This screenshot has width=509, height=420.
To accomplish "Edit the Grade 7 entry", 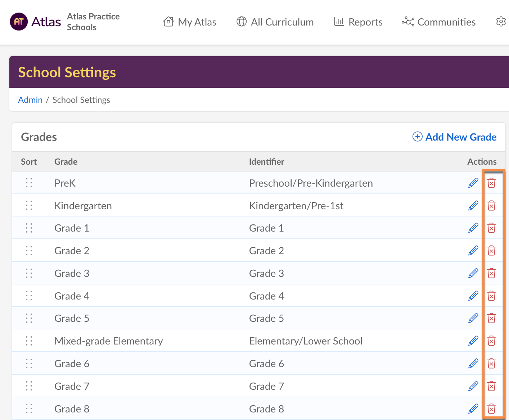I will tap(473, 386).
